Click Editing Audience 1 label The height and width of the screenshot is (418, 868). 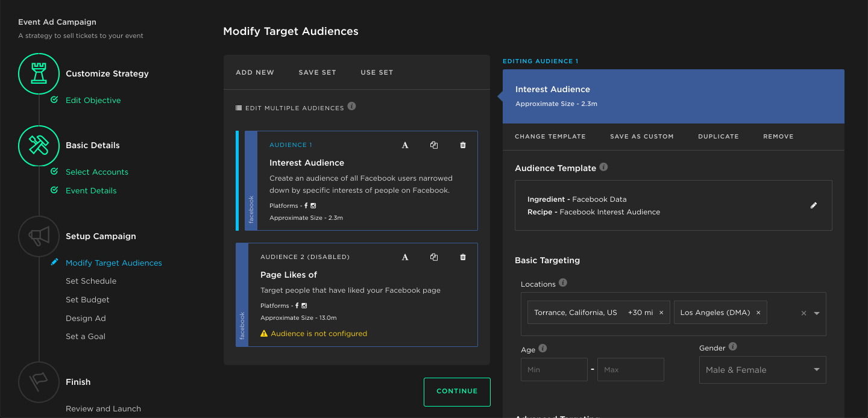541,61
